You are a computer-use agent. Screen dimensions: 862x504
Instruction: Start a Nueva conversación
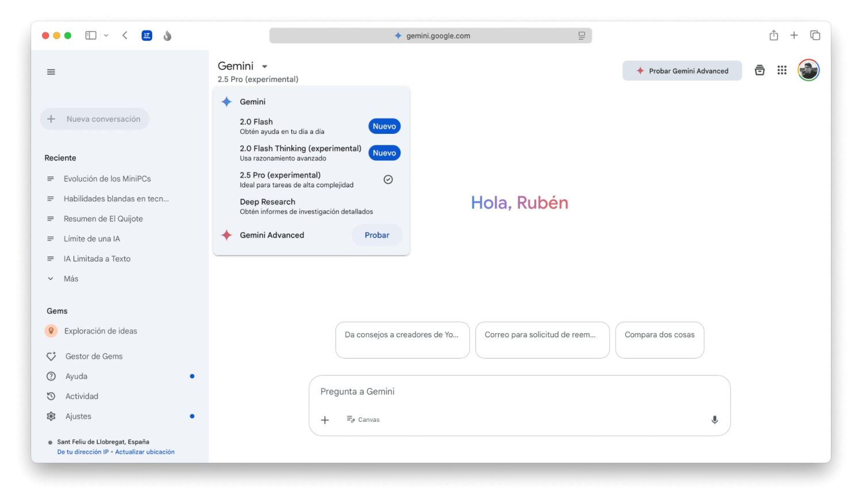click(95, 119)
